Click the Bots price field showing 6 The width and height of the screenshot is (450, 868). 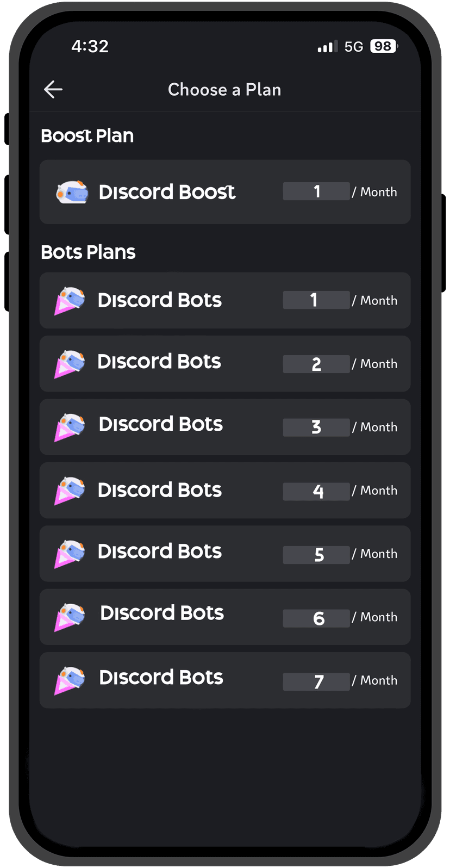(316, 618)
